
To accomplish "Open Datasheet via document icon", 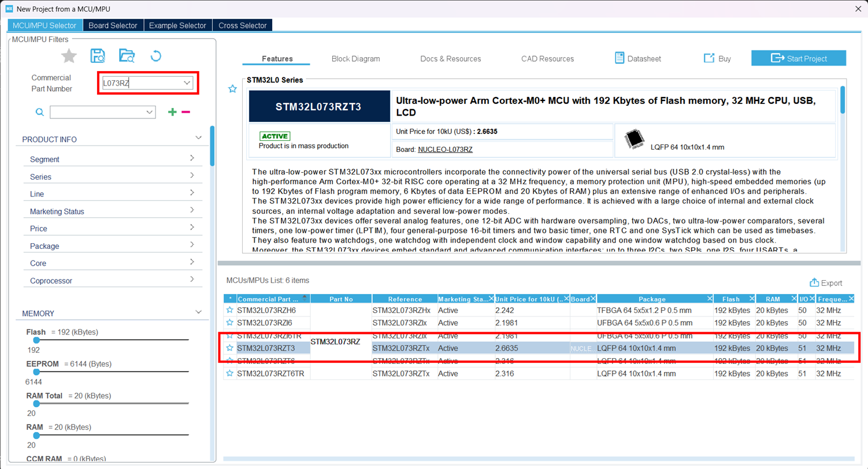I will (619, 58).
